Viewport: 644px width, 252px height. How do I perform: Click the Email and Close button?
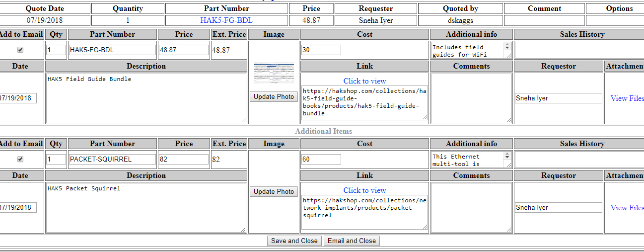click(352, 241)
